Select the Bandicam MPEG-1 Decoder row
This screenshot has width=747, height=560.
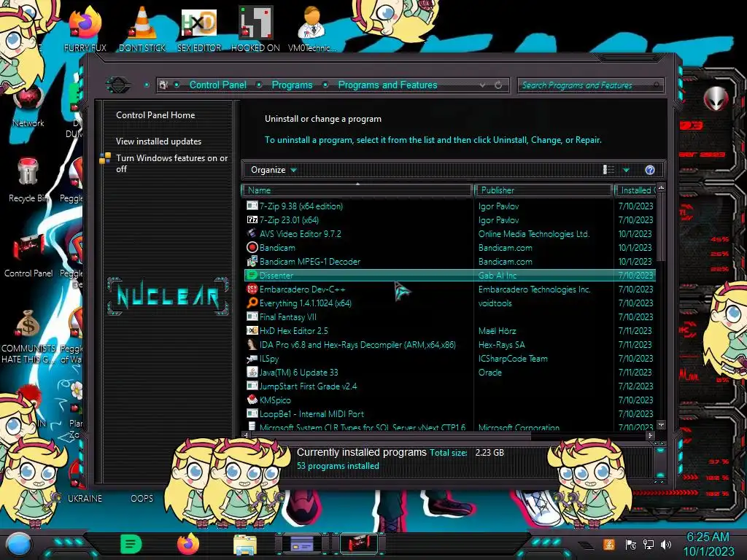click(449, 262)
